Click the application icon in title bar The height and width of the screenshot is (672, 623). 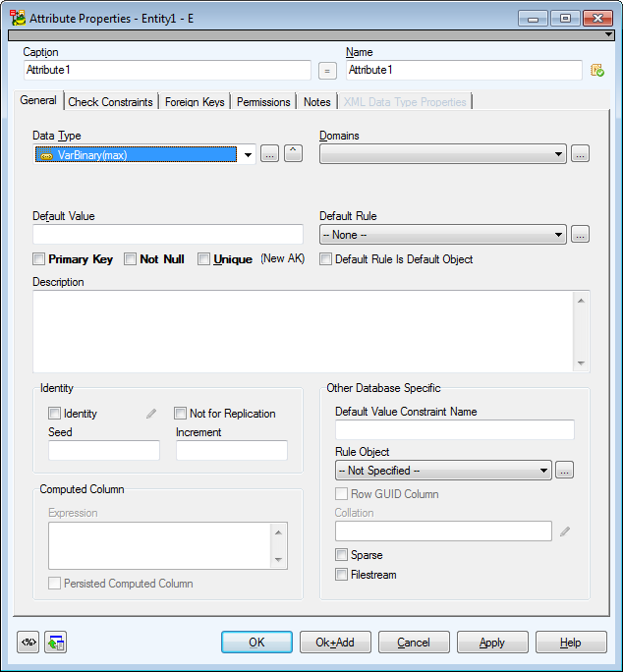click(18, 18)
